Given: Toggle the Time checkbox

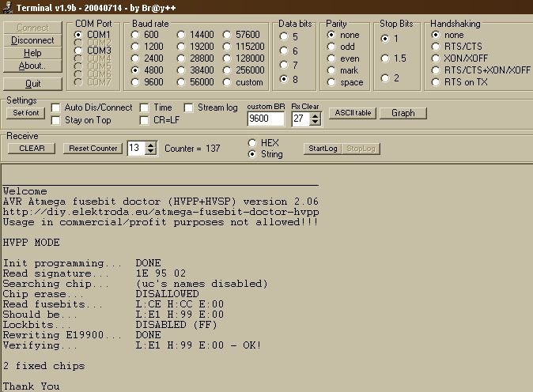Looking at the screenshot, I should pos(145,107).
